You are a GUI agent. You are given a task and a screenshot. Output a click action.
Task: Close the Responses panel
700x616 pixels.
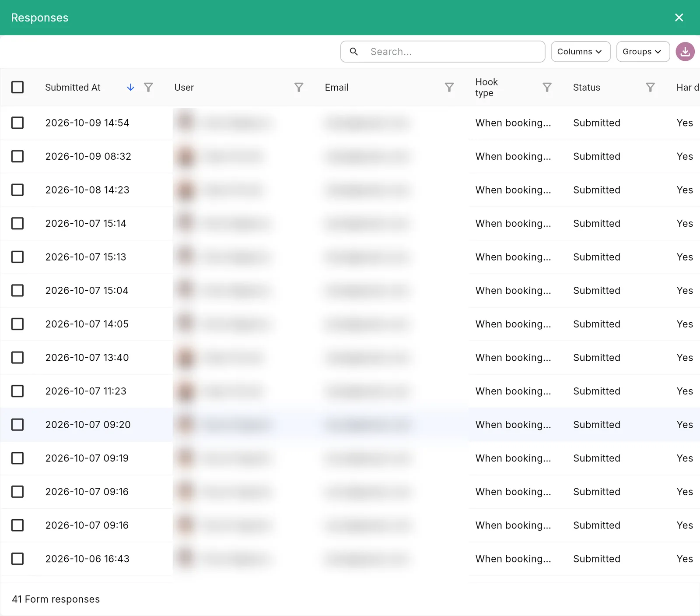(x=679, y=18)
